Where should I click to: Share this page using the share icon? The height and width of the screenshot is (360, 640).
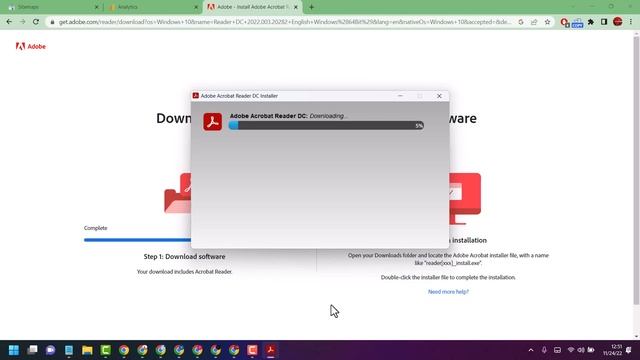[534, 22]
